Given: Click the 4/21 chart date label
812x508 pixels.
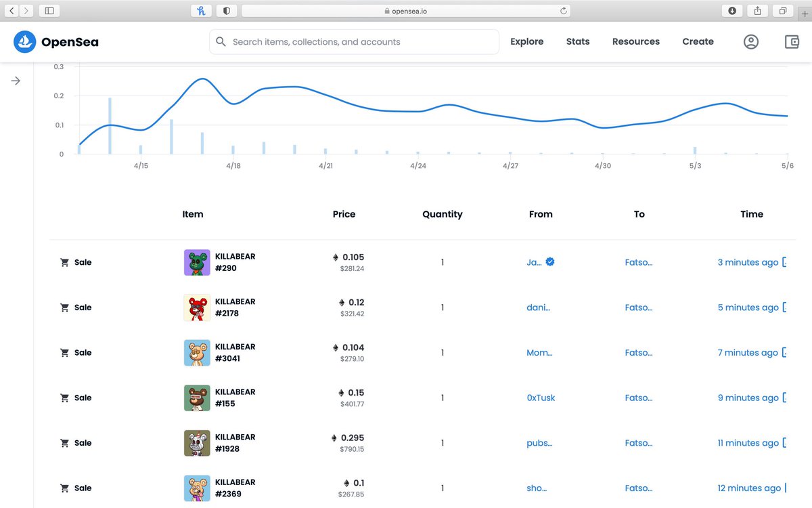Looking at the screenshot, I should pyautogui.click(x=325, y=166).
